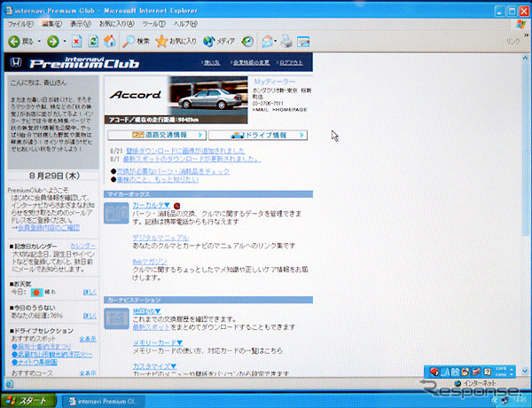Image resolution: width=532 pixels, height=408 pixels.
Task: Open the デジタルマニュアル link
Action: 160,238
